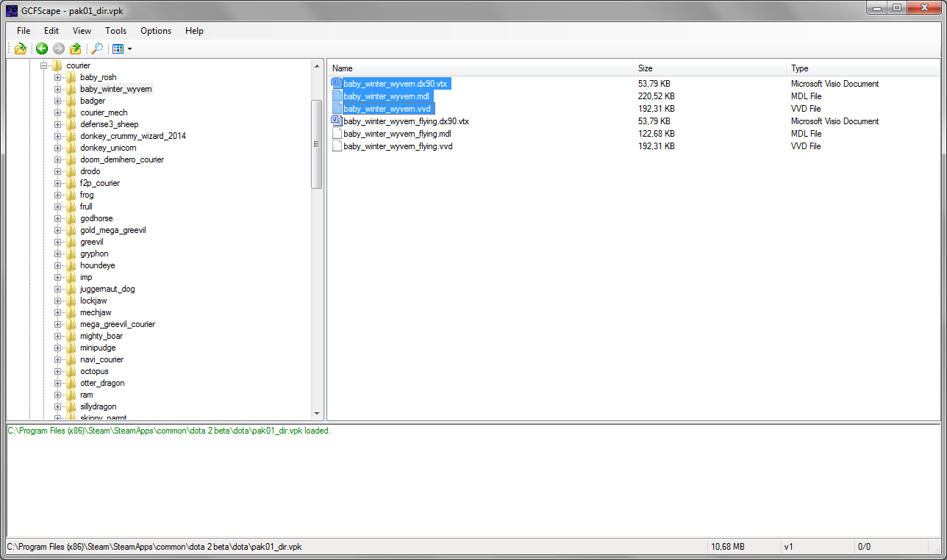Go up one folder level icon
Image resolution: width=947 pixels, height=560 pixels.
(x=76, y=49)
